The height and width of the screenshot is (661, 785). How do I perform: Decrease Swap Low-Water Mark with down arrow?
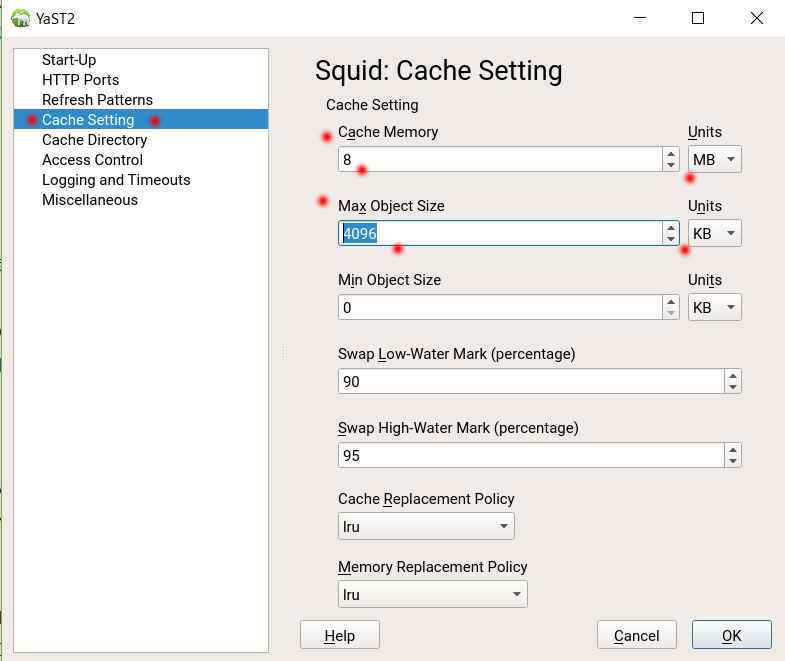(x=733, y=387)
